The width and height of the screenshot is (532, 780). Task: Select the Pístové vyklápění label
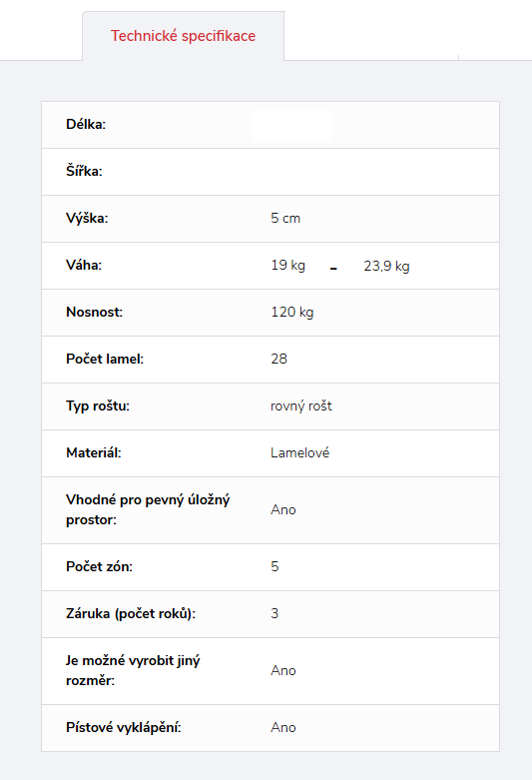(124, 728)
